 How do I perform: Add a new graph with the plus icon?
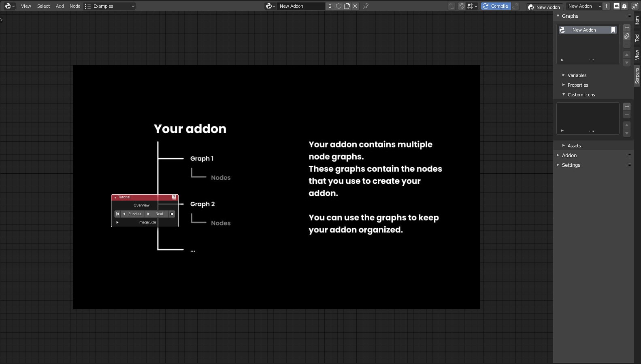(627, 28)
